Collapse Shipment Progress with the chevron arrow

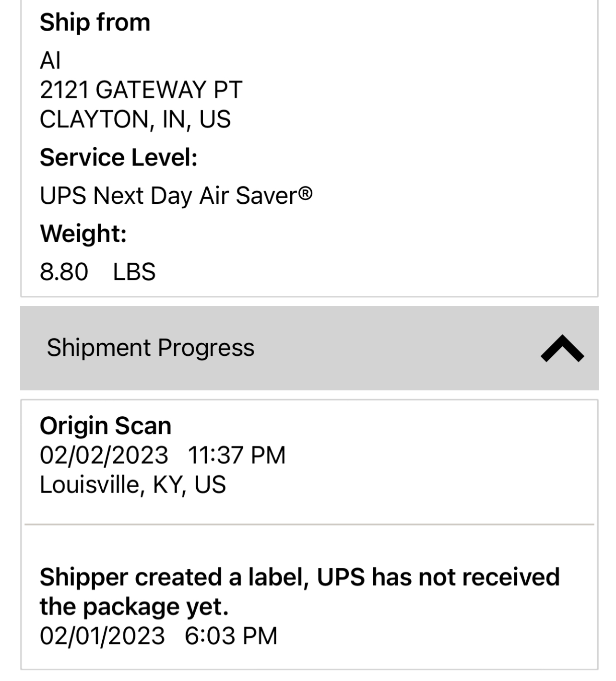point(562,348)
